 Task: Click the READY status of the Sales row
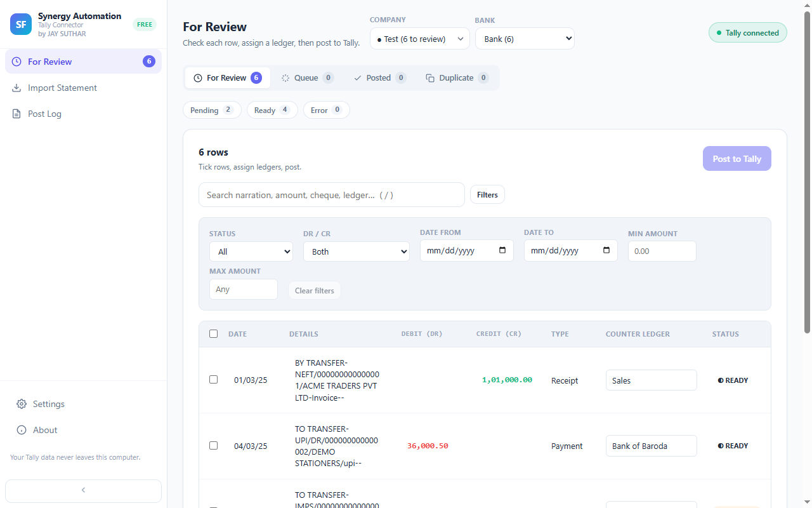click(x=733, y=380)
